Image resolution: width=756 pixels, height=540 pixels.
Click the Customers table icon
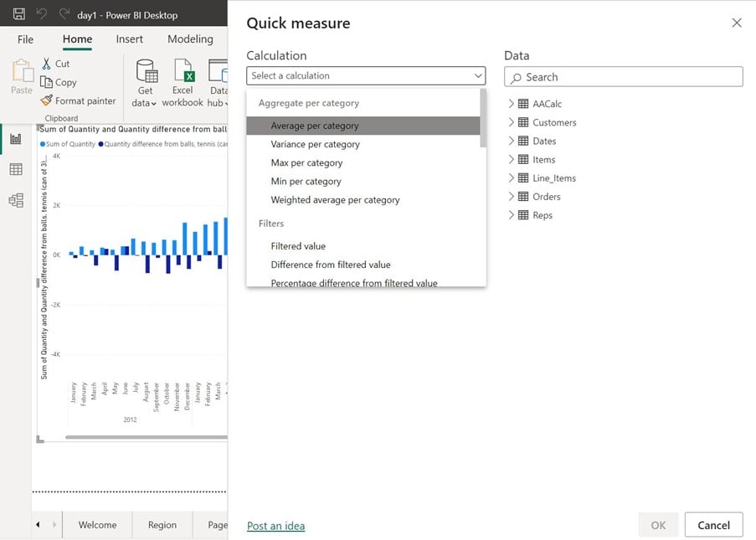(523, 122)
